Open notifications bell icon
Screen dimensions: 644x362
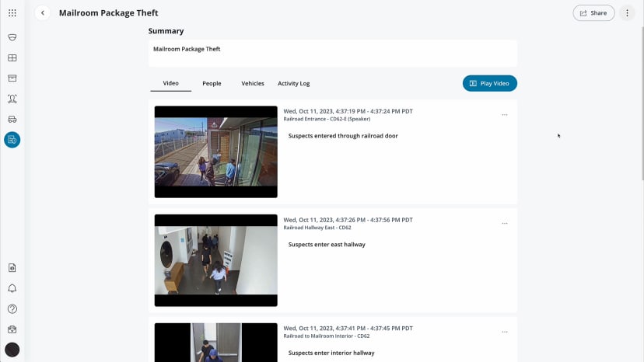coord(12,288)
